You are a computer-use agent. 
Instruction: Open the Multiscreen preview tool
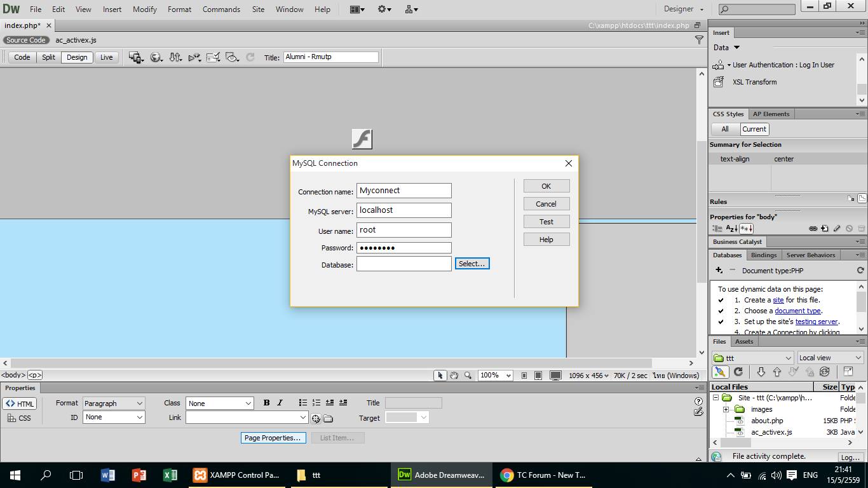tap(136, 57)
